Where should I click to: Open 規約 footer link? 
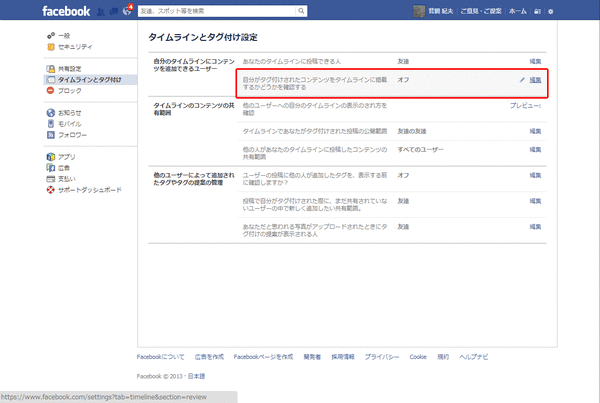click(443, 357)
